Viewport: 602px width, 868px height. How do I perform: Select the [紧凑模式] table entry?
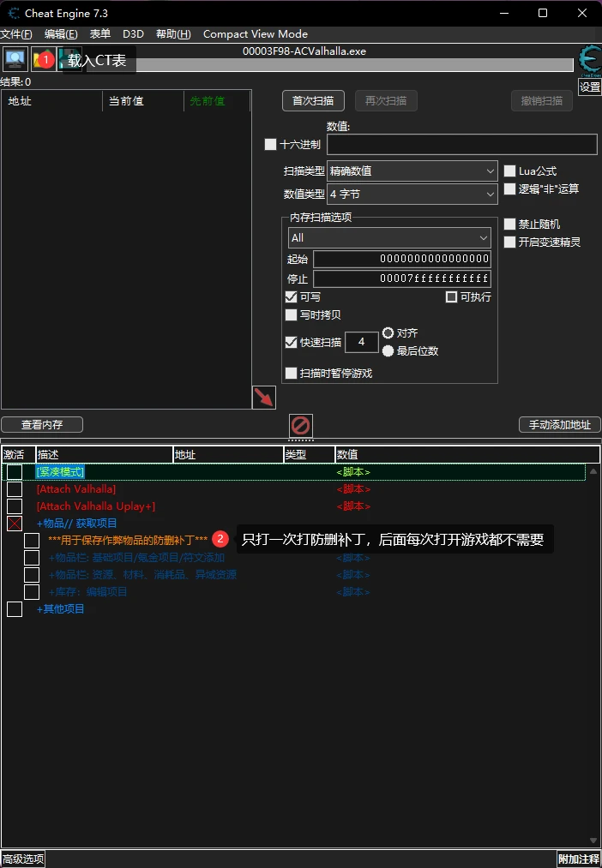coord(60,472)
